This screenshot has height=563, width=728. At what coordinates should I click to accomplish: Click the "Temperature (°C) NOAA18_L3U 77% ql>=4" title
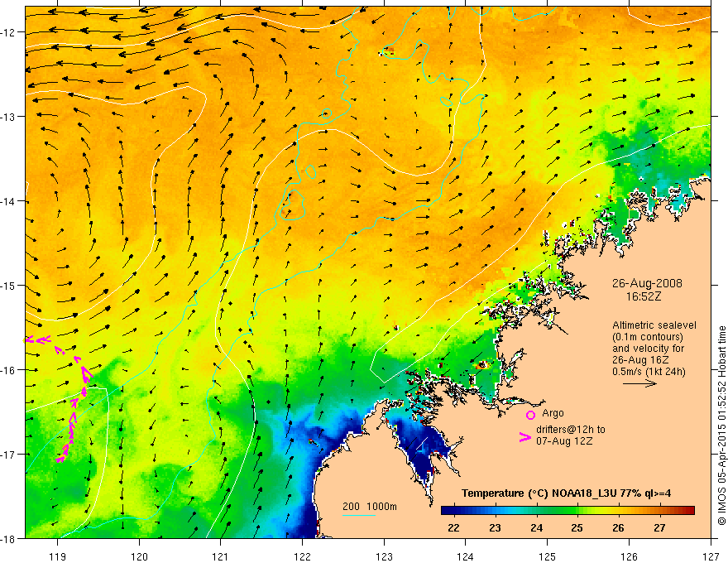tap(566, 493)
